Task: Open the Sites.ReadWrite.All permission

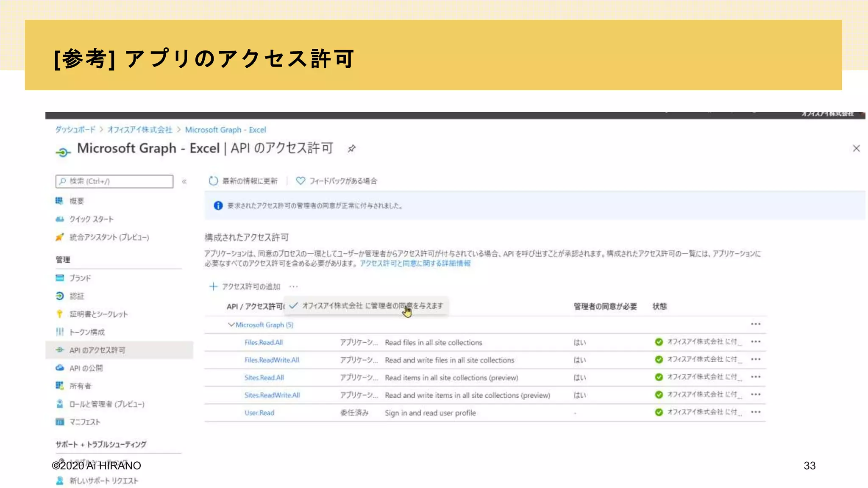Action: point(272,395)
